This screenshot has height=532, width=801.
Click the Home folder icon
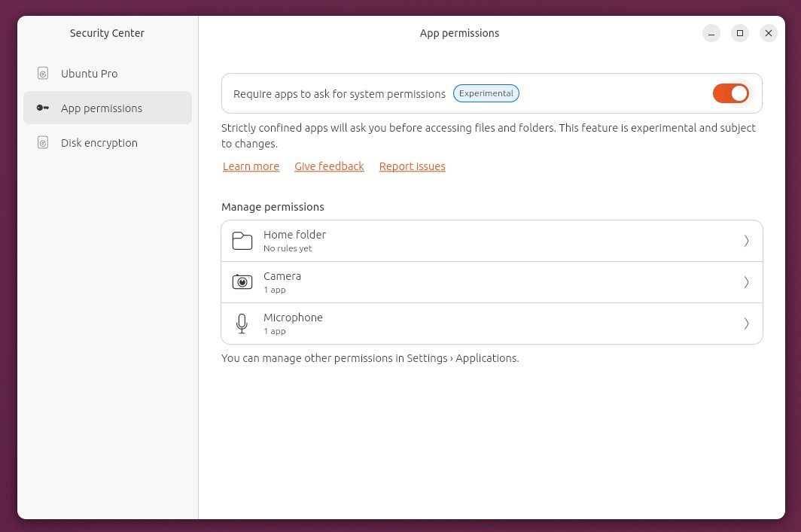pyautogui.click(x=242, y=241)
